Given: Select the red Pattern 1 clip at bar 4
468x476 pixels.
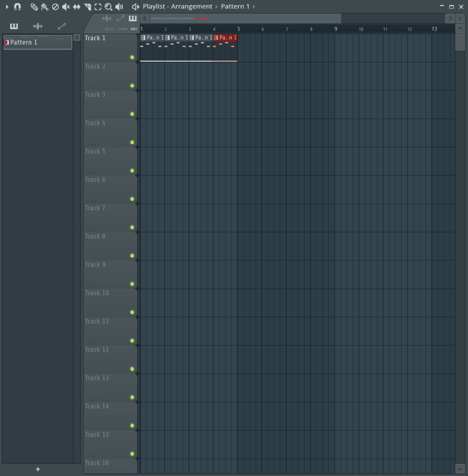Looking at the screenshot, I should 225,48.
